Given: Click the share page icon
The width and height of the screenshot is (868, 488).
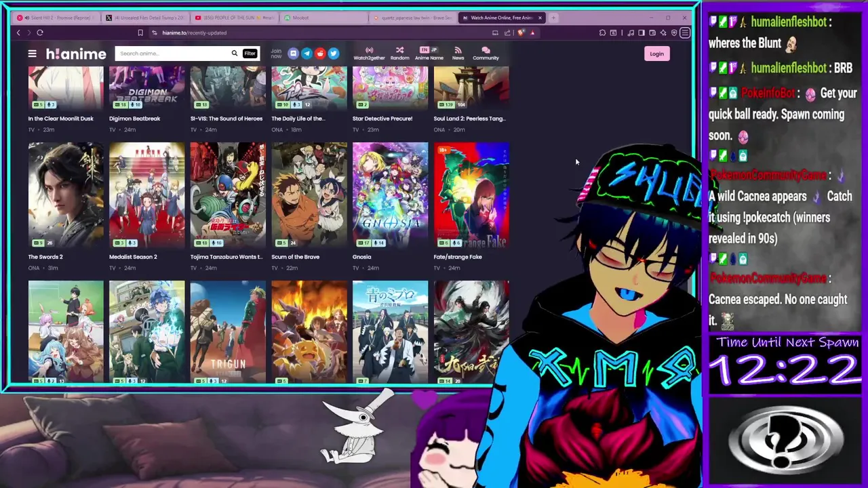Looking at the screenshot, I should (x=507, y=33).
